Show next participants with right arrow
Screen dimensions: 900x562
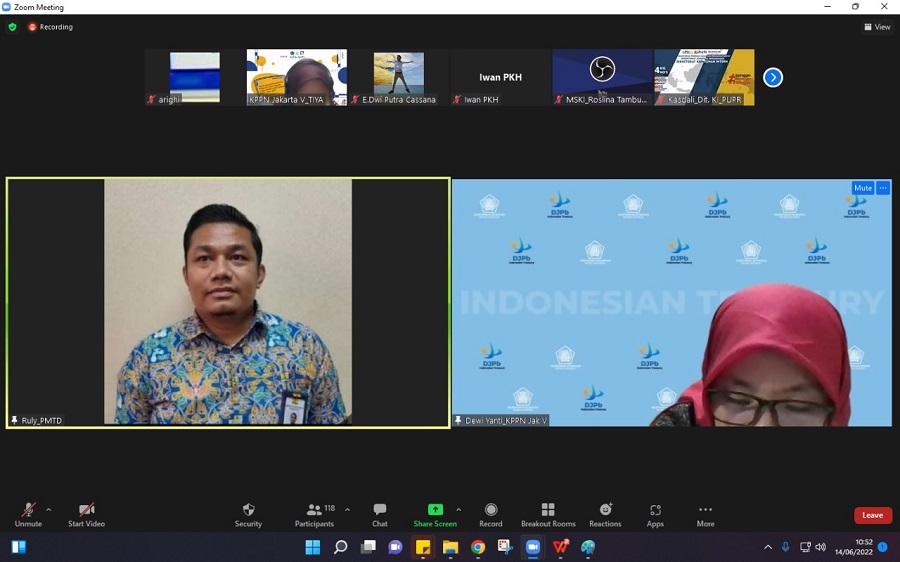coord(773,77)
